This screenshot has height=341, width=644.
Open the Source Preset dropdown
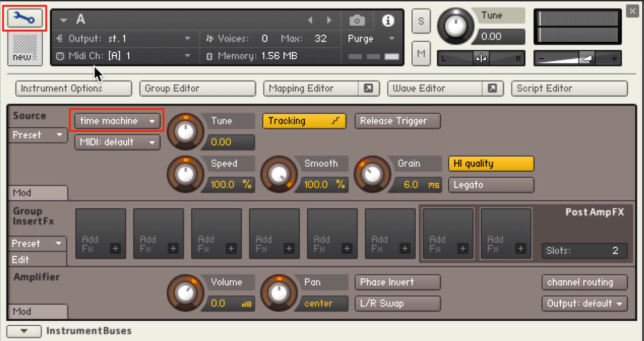[39, 135]
